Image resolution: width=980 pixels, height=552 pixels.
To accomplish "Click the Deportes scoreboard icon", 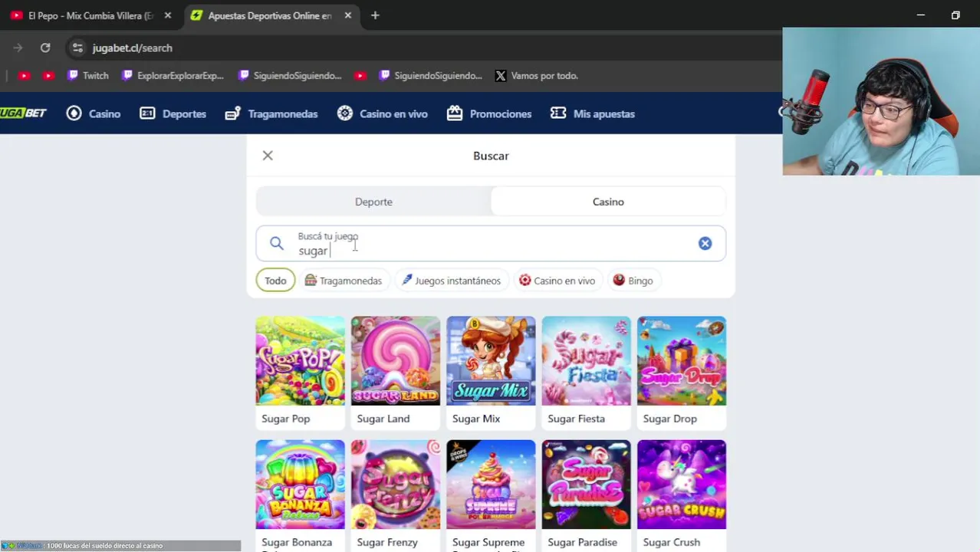I will pos(147,113).
